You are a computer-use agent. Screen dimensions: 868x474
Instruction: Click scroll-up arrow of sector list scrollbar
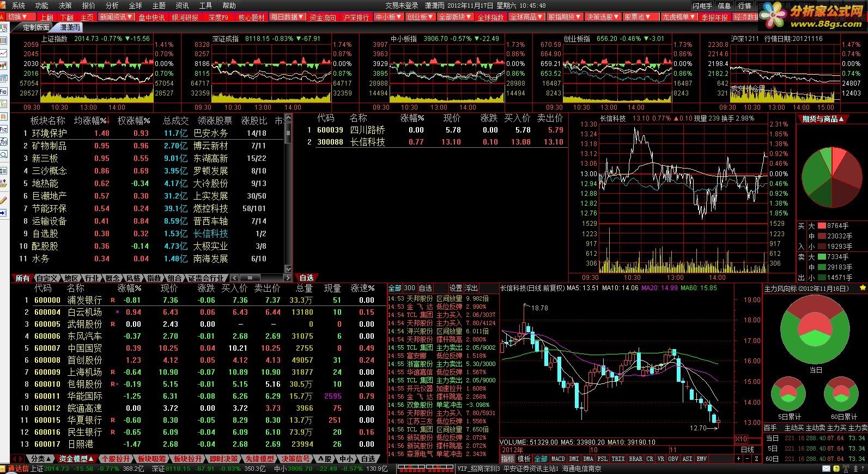pyautogui.click(x=289, y=118)
